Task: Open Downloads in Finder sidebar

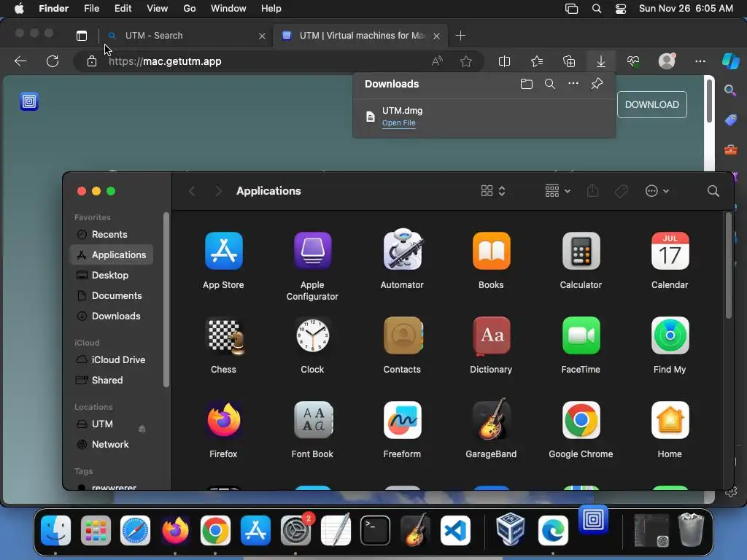Action: point(111,316)
